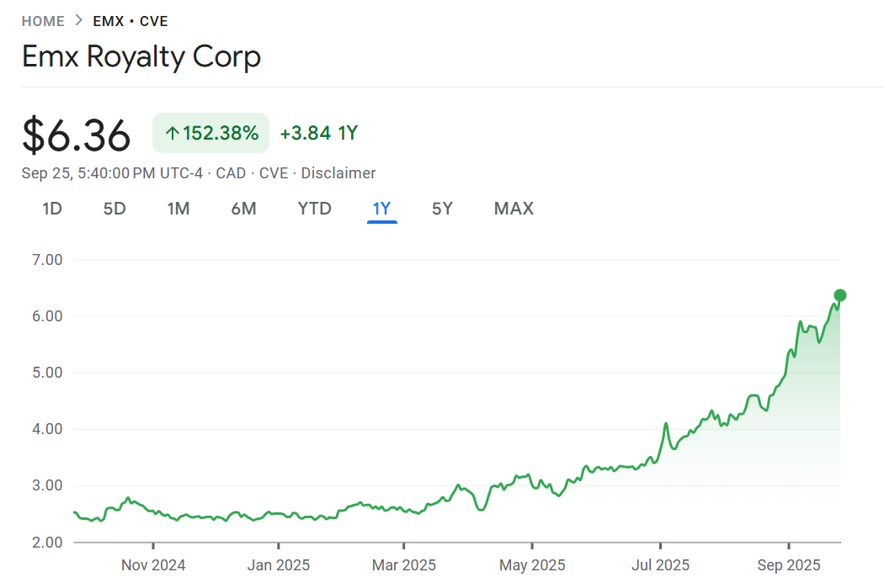Viewport: 884px width, 588px height.
Task: Select the 1D time range tab
Action: point(52,209)
